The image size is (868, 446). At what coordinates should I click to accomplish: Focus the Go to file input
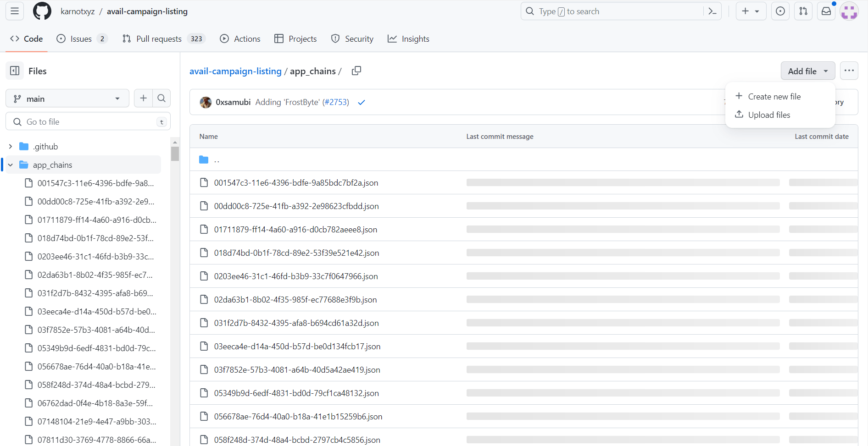88,121
